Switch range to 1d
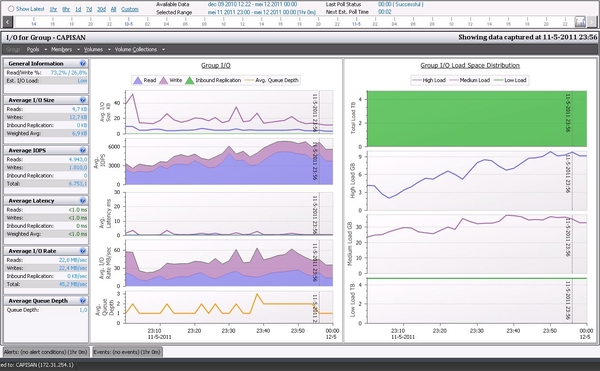The height and width of the screenshot is (371, 600). pyautogui.click(x=78, y=9)
